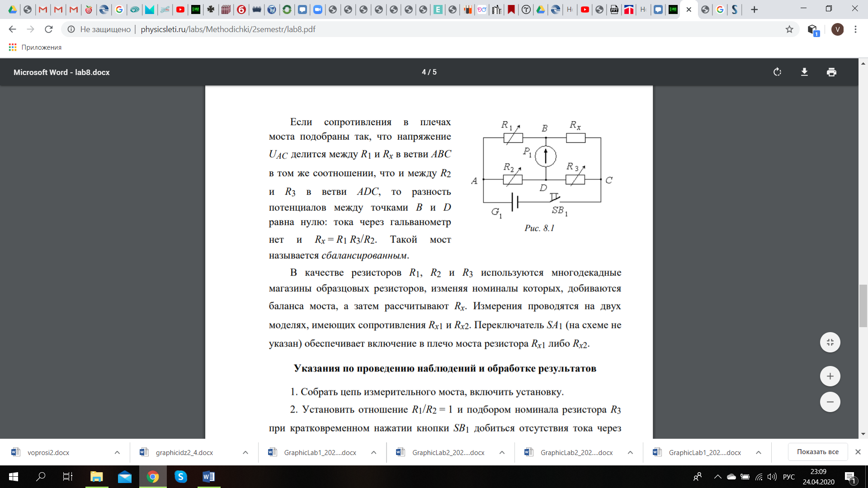Image resolution: width=868 pixels, height=488 pixels.
Task: Bookmark this page with star icon
Action: point(789,29)
